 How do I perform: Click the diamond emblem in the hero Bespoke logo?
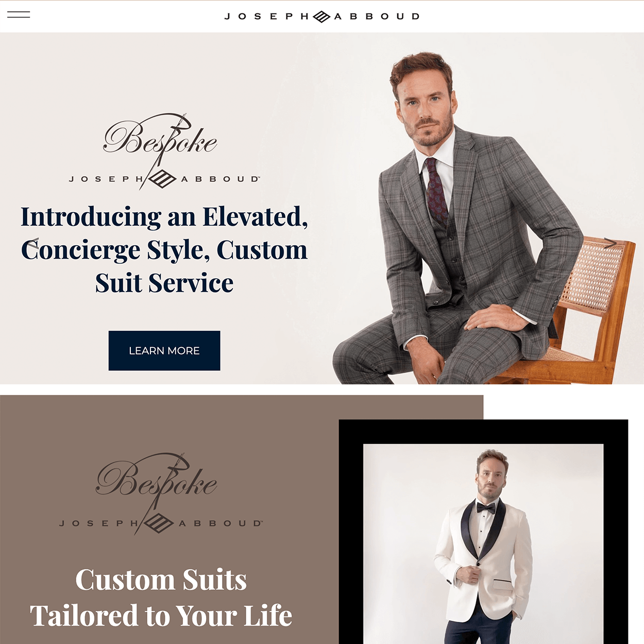tap(163, 179)
